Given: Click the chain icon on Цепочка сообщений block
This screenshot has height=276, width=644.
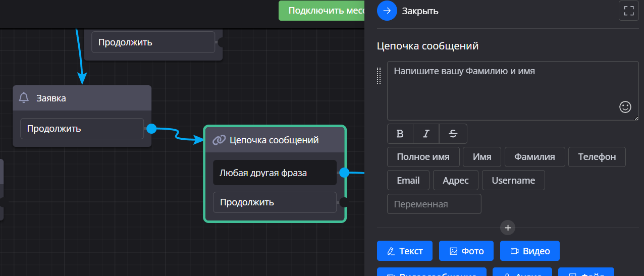Looking at the screenshot, I should click(219, 140).
